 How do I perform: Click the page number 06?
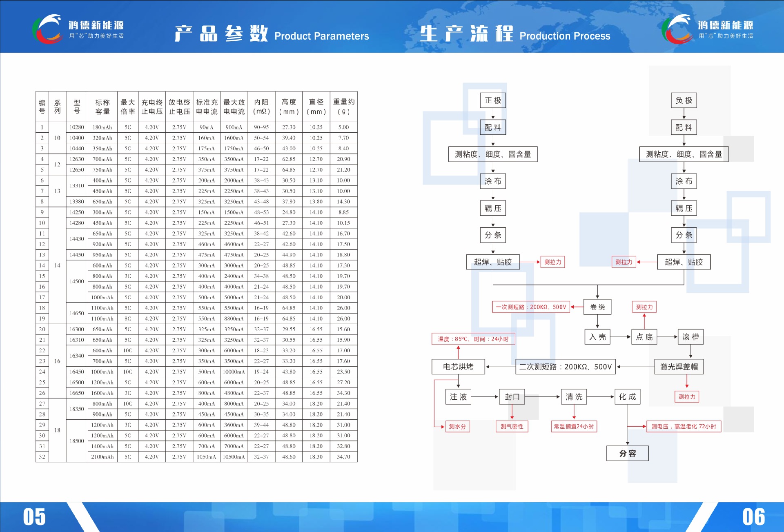coord(753,517)
